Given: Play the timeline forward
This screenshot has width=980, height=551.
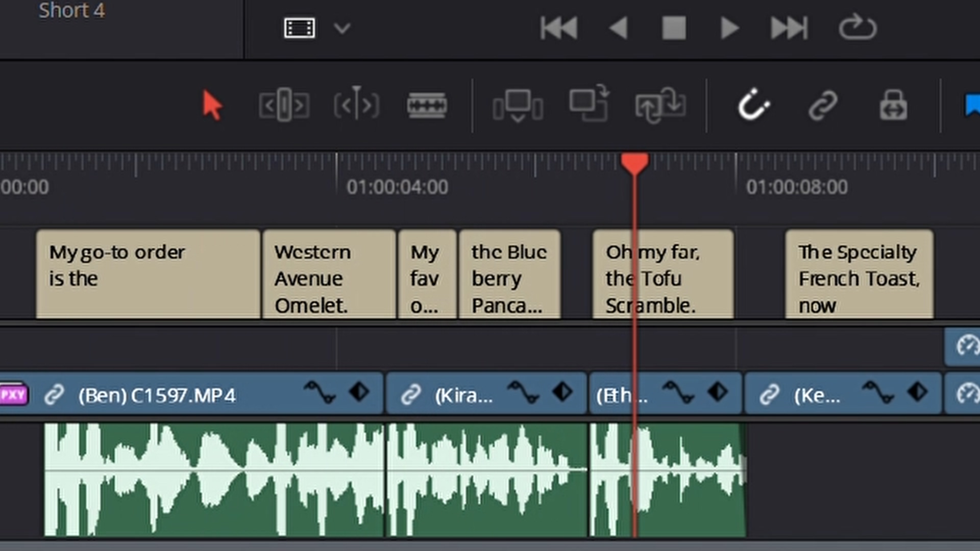Looking at the screenshot, I should tap(730, 28).
